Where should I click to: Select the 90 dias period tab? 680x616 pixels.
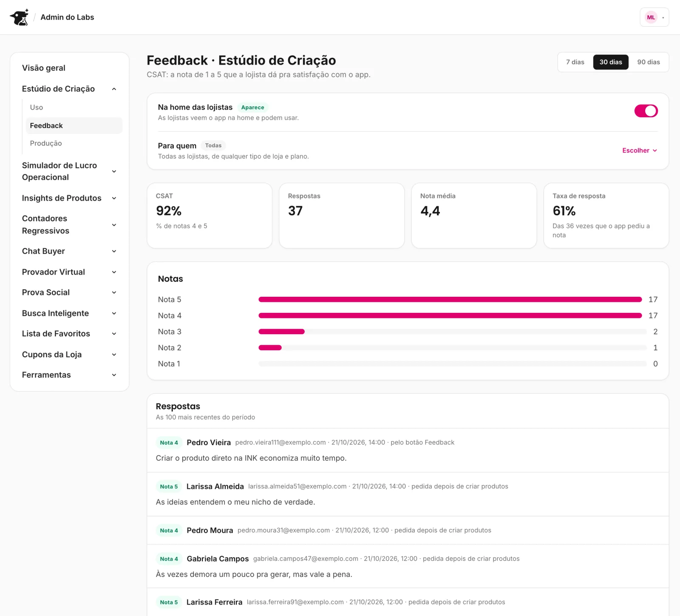(x=649, y=62)
